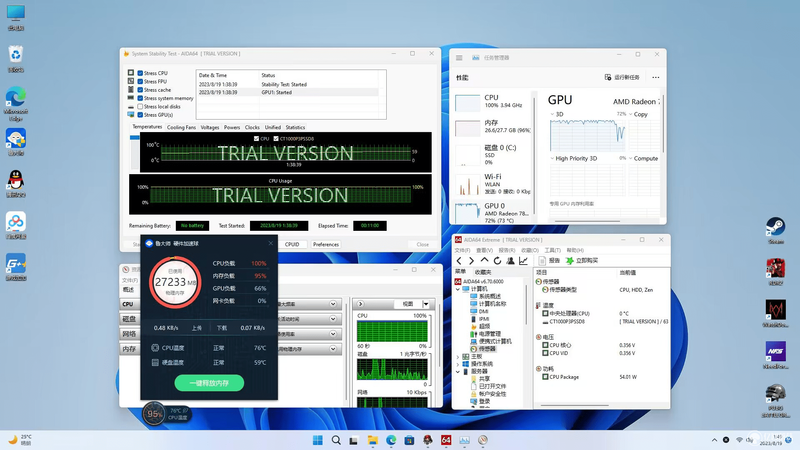Click the Refresh icon in AIDA64 Extreme toolbar

[x=497, y=261]
